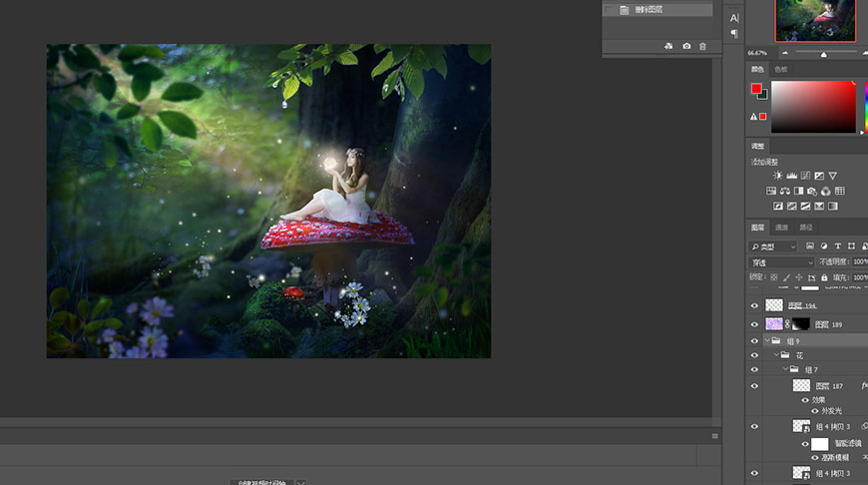This screenshot has height=485, width=868.
Task: Add a Levels adjustment
Action: pyautogui.click(x=791, y=176)
